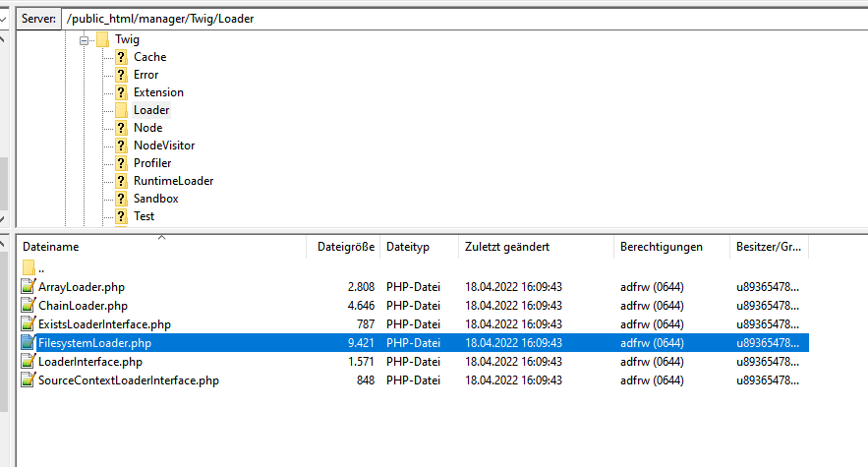Image resolution: width=868 pixels, height=467 pixels.
Task: Sort by Berechtigungen column header
Action: pyautogui.click(x=671, y=247)
